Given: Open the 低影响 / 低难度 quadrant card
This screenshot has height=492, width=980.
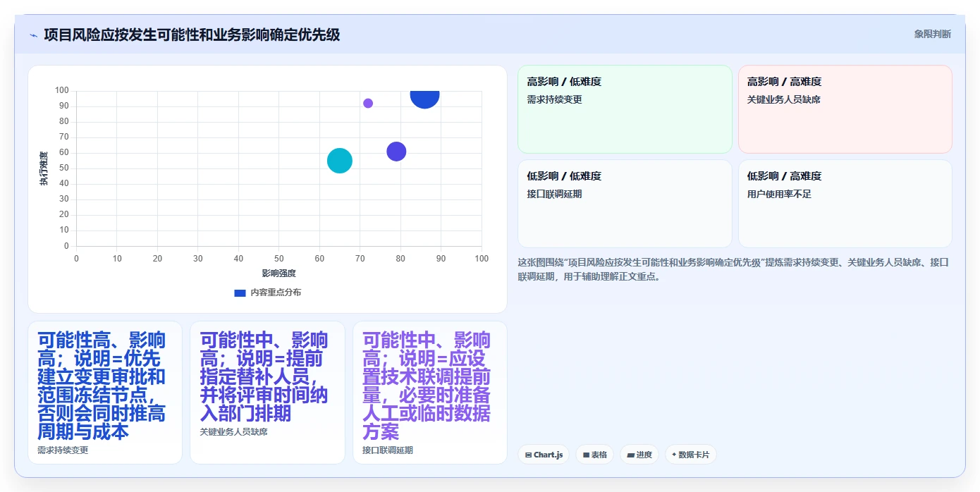Looking at the screenshot, I should click(625, 204).
